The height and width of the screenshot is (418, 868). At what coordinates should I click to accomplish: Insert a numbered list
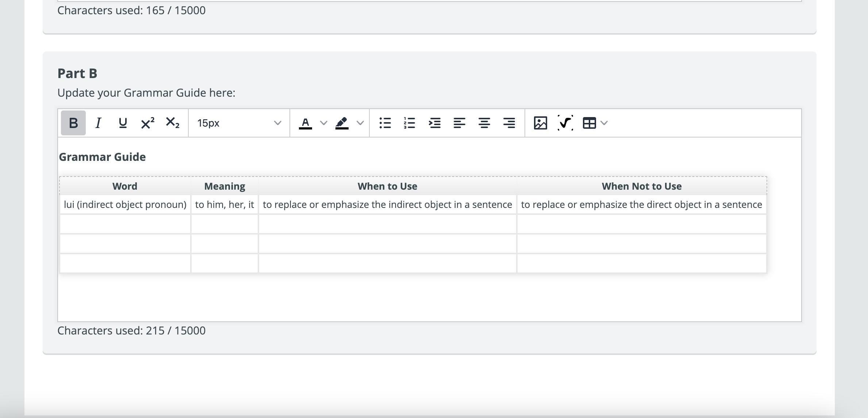pos(410,123)
